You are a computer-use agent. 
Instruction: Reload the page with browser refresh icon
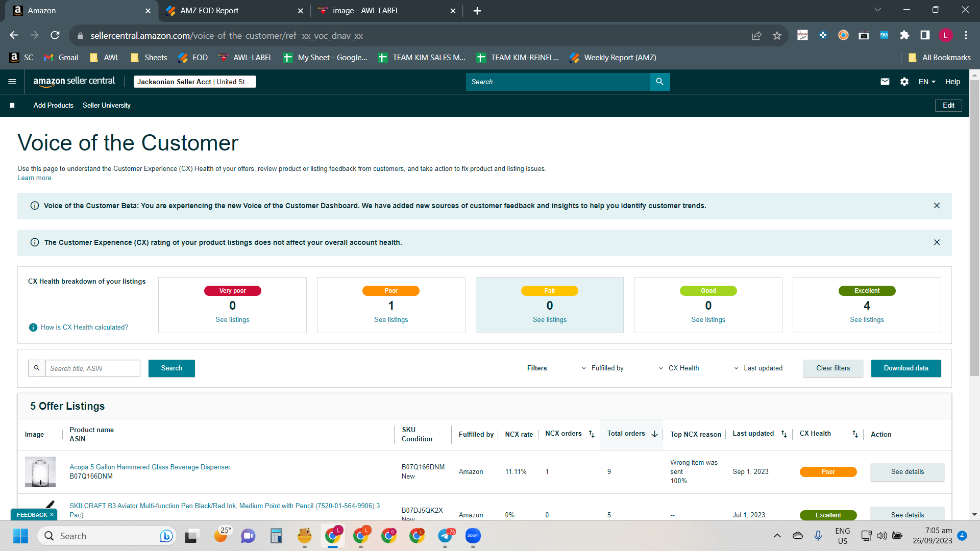(55, 35)
